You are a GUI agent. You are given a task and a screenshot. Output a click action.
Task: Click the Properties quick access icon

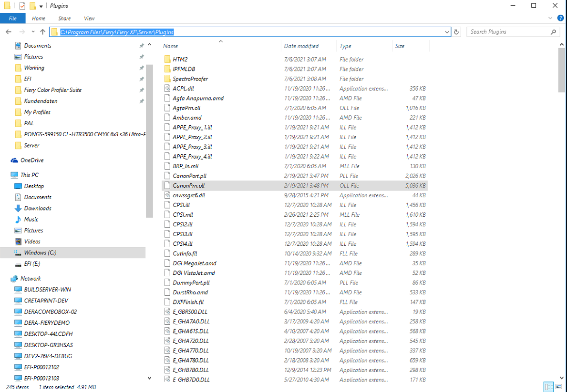tap(22, 6)
